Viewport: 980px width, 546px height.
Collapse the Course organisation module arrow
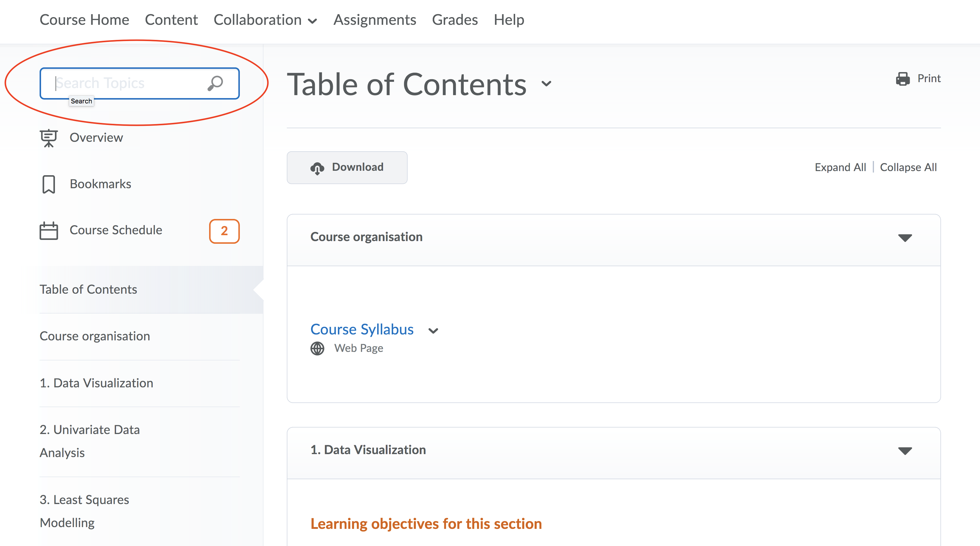click(905, 238)
